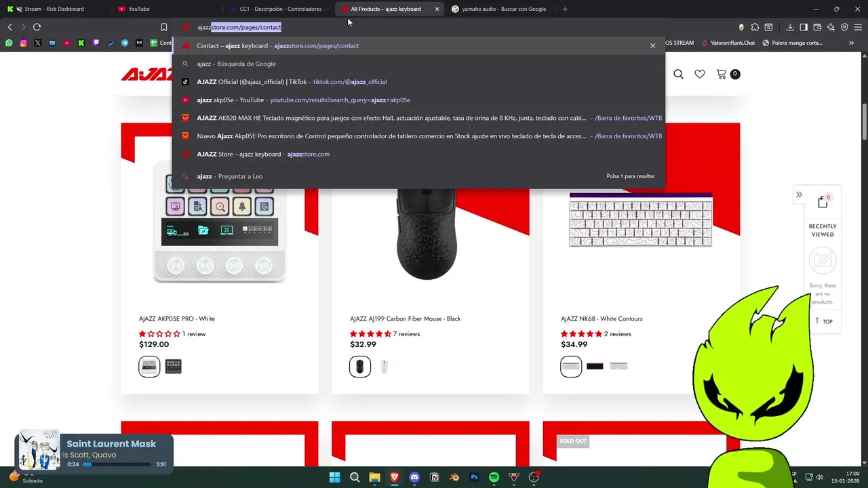This screenshot has width=868, height=488.
Task: Open Photoshop from the taskbar
Action: click(x=474, y=477)
